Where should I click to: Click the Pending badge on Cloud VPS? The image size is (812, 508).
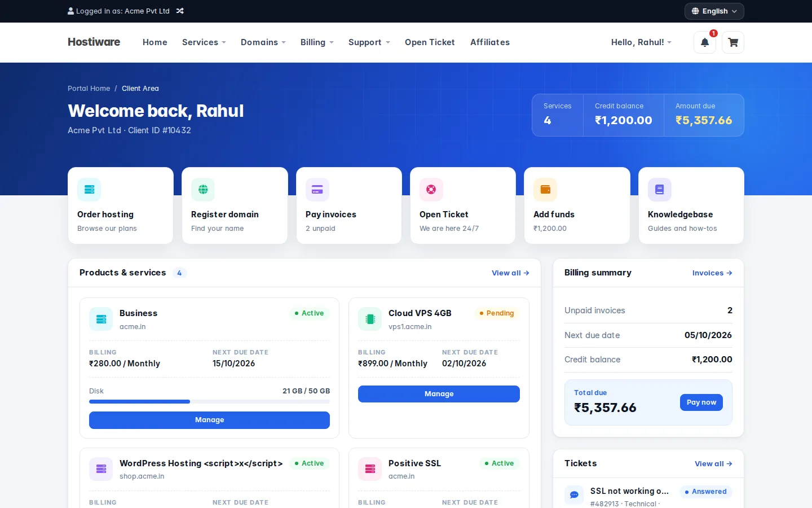[497, 313]
